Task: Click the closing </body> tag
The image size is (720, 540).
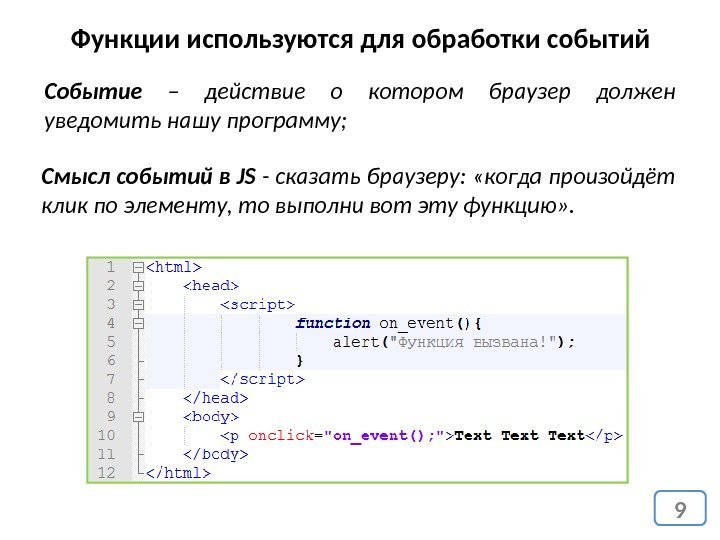Action: 216,454
